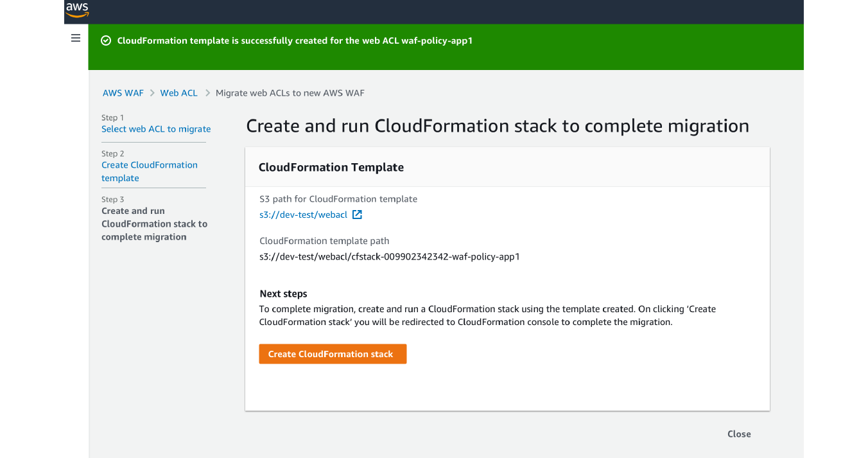Click the page title 'Create and run CloudFormation stack to complete migration'
The width and height of the screenshot is (868, 458).
pos(498,125)
